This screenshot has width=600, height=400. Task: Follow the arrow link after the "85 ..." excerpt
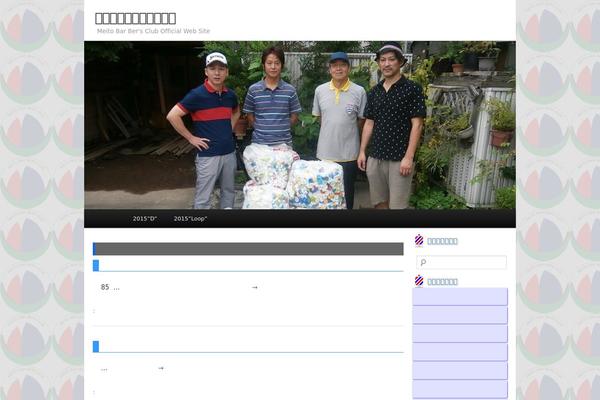tap(254, 287)
